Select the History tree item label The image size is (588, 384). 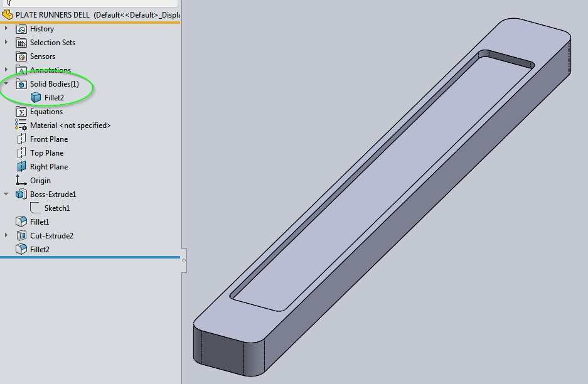tap(42, 29)
